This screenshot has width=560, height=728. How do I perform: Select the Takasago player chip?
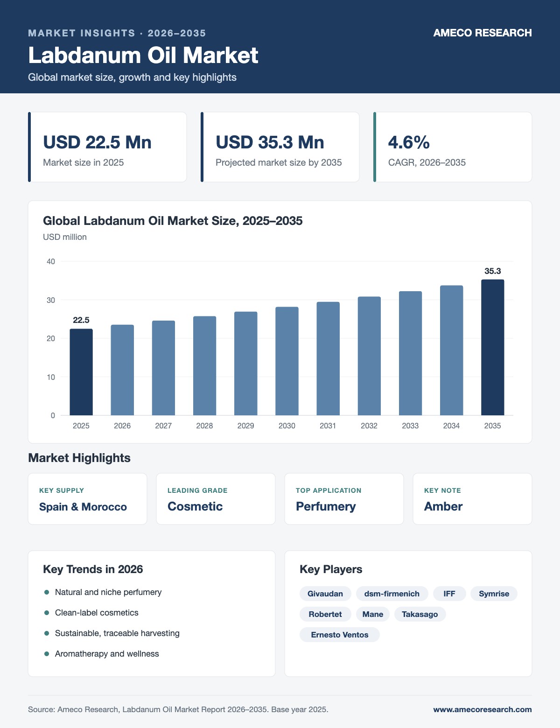[420, 614]
